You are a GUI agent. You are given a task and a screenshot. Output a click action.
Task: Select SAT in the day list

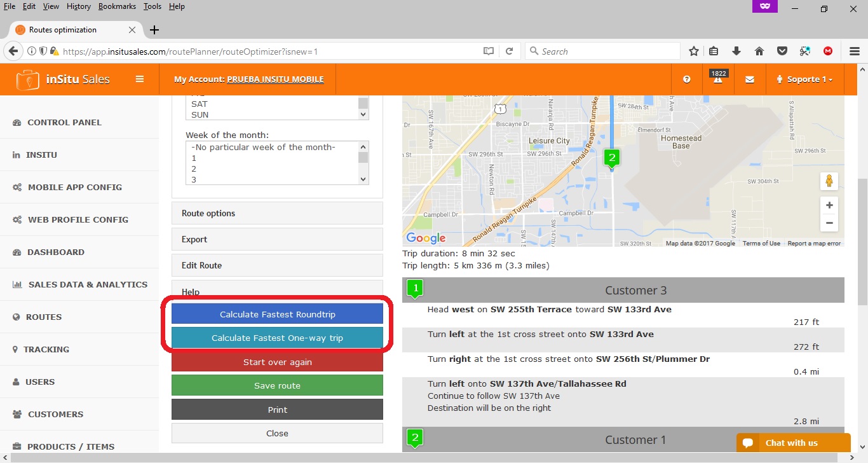pyautogui.click(x=200, y=104)
